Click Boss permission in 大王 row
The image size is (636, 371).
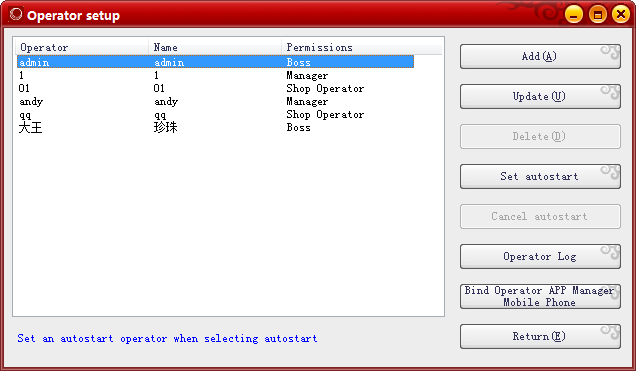299,127
